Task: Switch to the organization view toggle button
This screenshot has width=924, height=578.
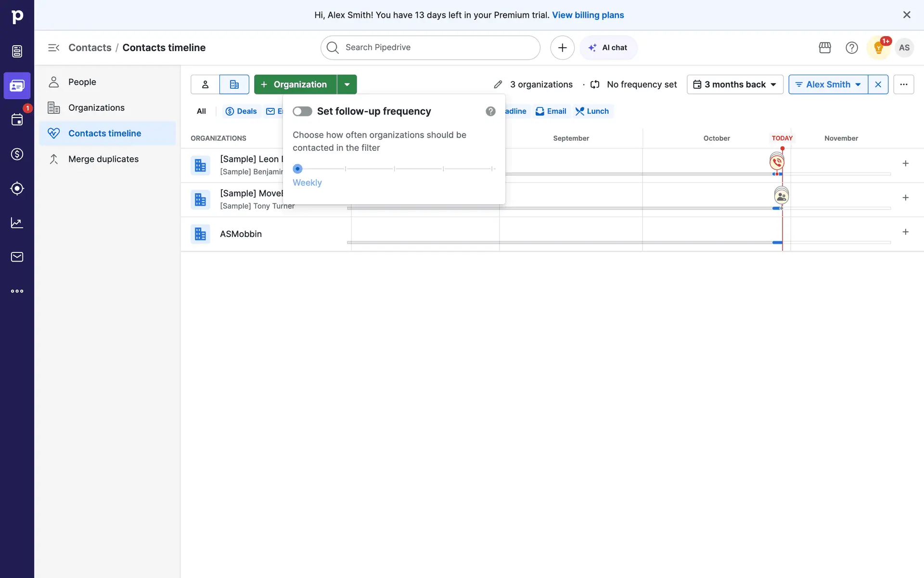Action: 234,84
